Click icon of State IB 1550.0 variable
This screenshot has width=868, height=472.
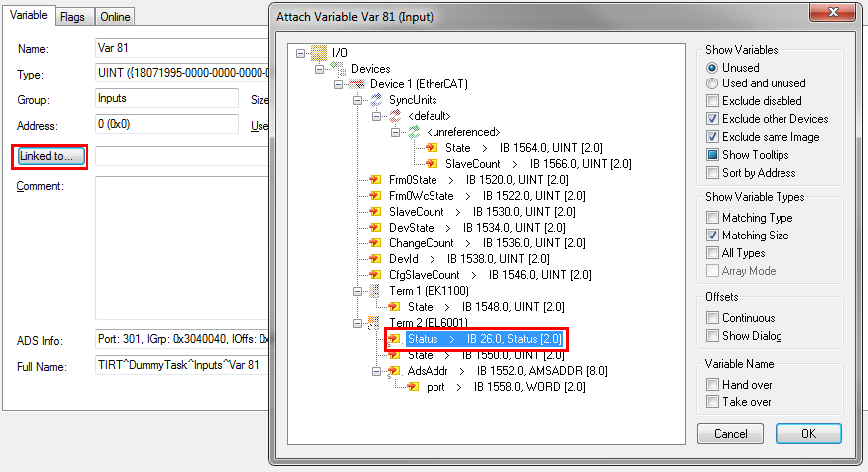(394, 355)
